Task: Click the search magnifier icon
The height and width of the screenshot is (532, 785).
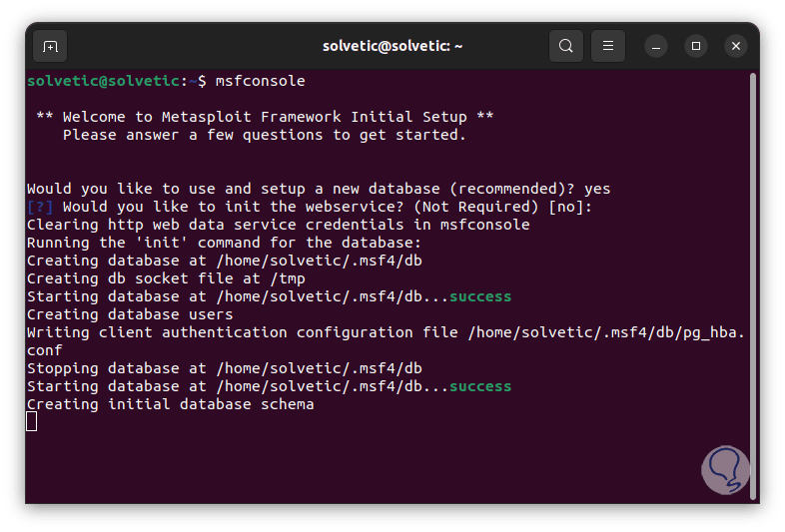Action: pos(566,46)
